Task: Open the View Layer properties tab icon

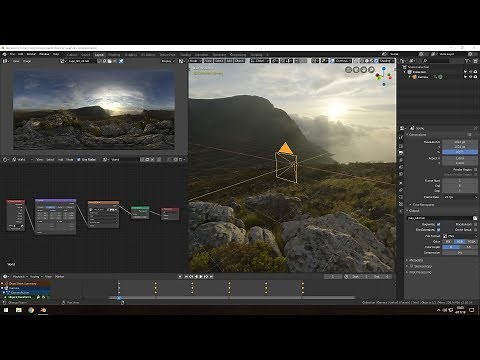Action: point(401,160)
